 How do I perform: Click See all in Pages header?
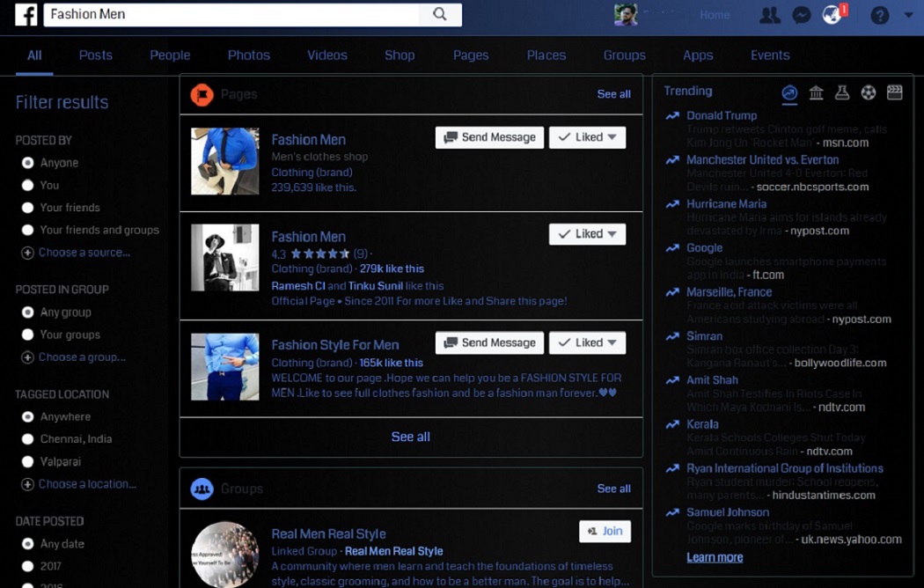[613, 94]
